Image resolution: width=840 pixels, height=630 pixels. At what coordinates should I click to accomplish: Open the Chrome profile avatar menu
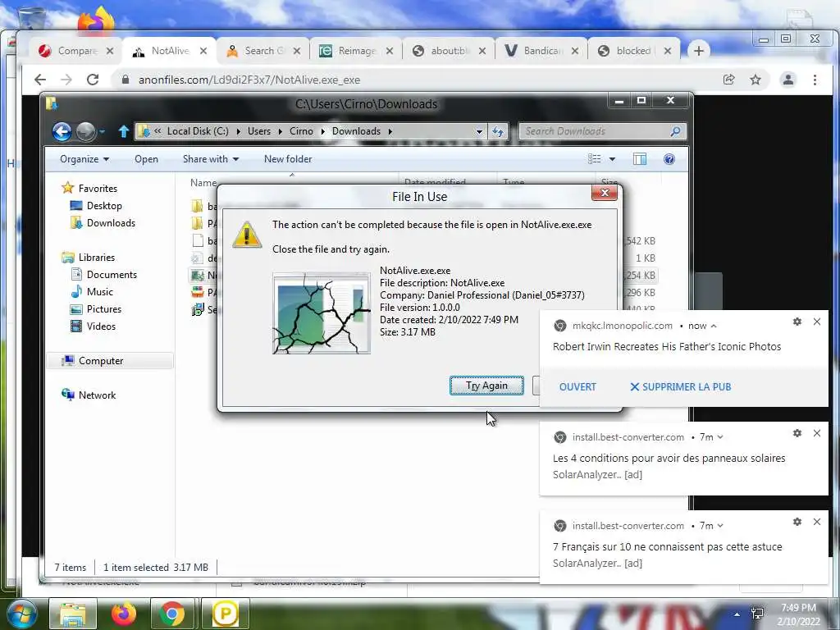click(x=788, y=80)
